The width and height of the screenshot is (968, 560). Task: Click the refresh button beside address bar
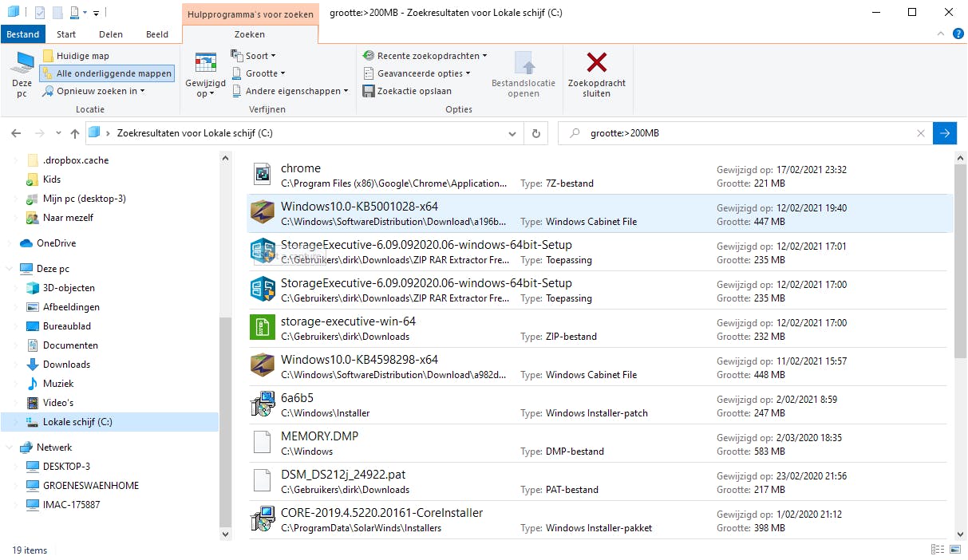(x=536, y=133)
